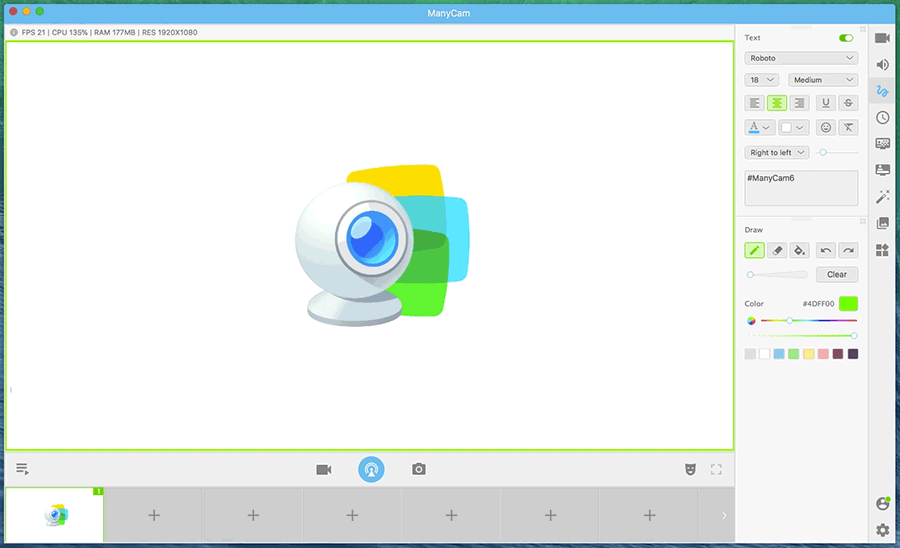Start video recording with camcorder icon
Screen dimensions: 900x548
(324, 469)
